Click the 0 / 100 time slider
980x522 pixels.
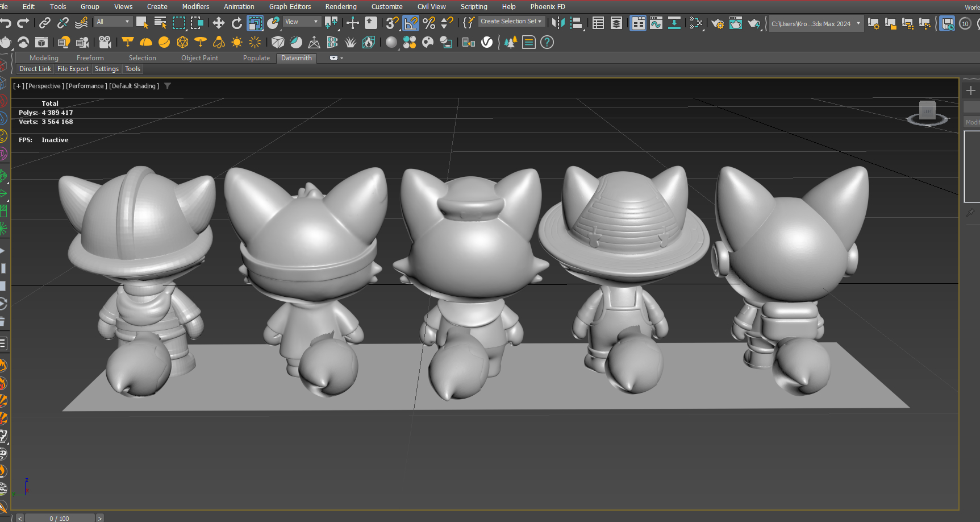click(x=60, y=518)
